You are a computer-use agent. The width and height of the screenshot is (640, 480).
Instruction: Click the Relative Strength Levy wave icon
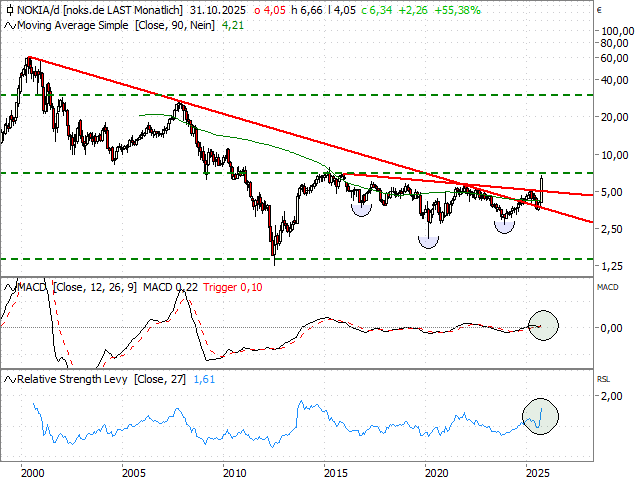[10, 380]
